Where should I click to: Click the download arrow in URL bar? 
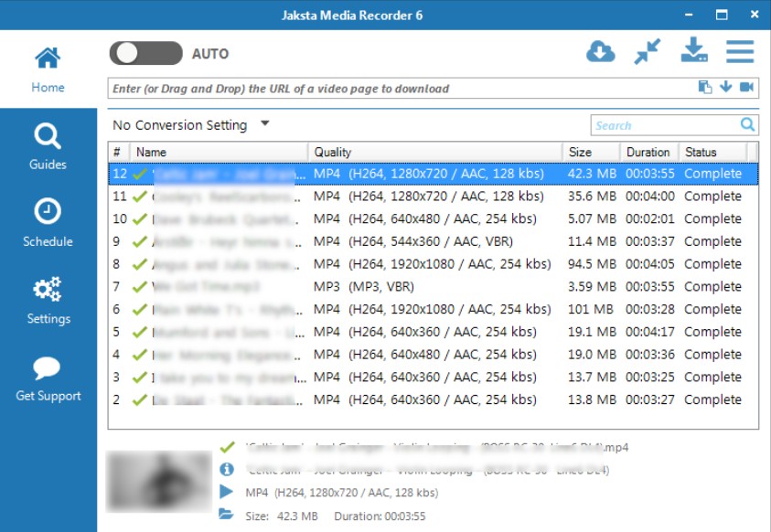[x=726, y=87]
